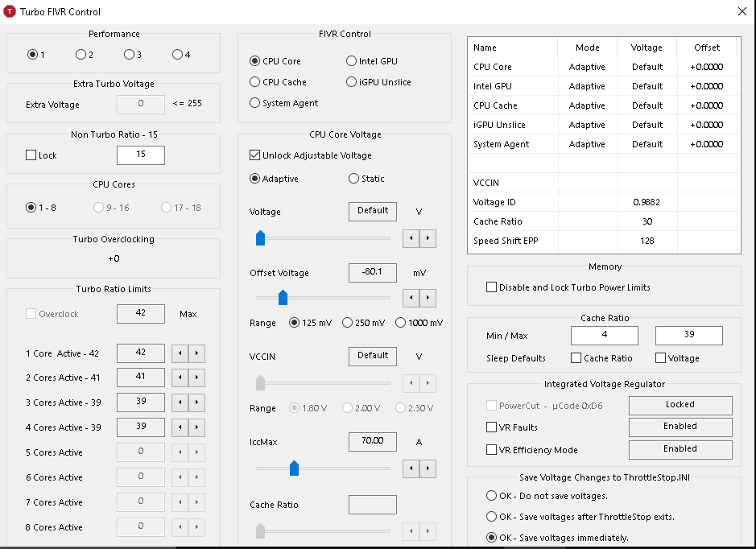This screenshot has height=549, width=756.
Task: Increase IccMax with right arrow
Action: (x=428, y=468)
